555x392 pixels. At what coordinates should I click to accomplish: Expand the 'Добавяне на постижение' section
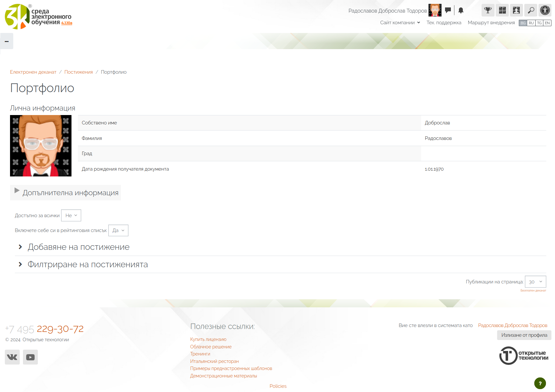tap(78, 247)
